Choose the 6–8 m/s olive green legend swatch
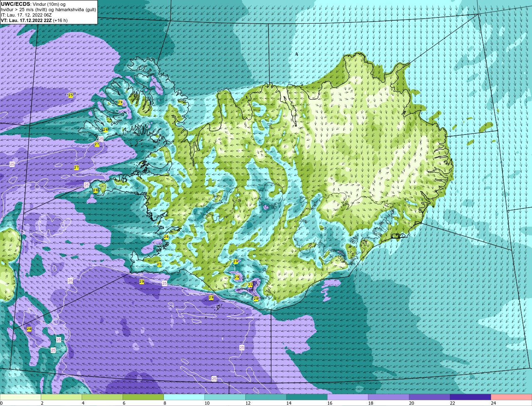Image resolution: width=532 pixels, height=406 pixels. coord(144,397)
